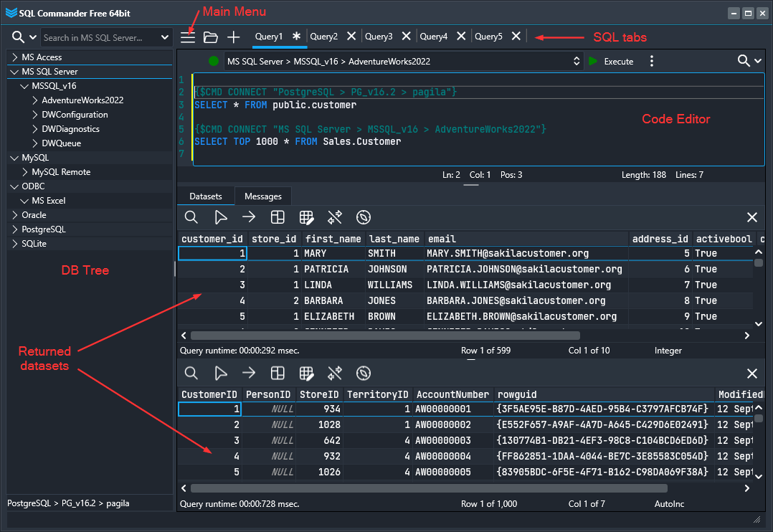
Task: Close the lower dataset with the X button
Action: click(751, 373)
